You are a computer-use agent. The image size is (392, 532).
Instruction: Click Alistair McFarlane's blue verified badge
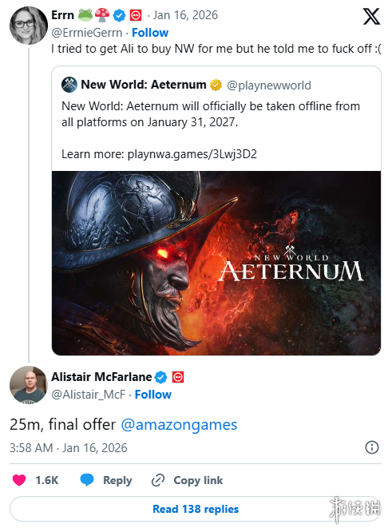click(160, 377)
